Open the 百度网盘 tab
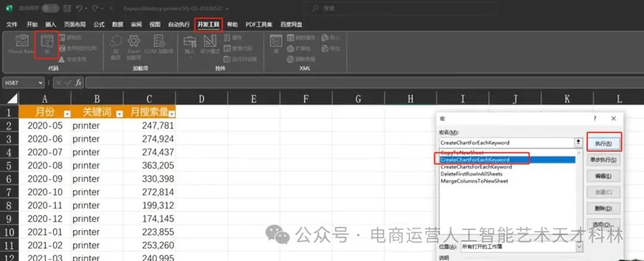 pyautogui.click(x=291, y=24)
